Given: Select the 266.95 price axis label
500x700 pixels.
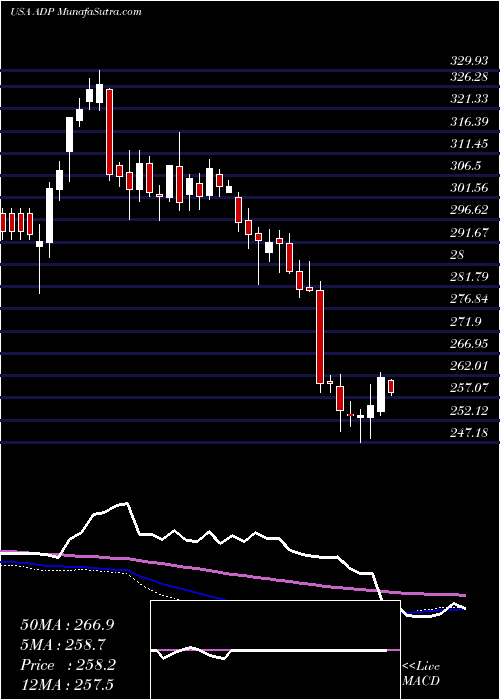Looking at the screenshot, I should coord(469,343).
